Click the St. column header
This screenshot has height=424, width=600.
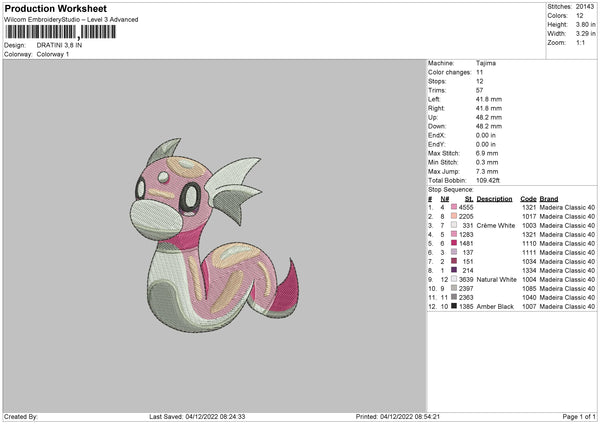[469, 199]
